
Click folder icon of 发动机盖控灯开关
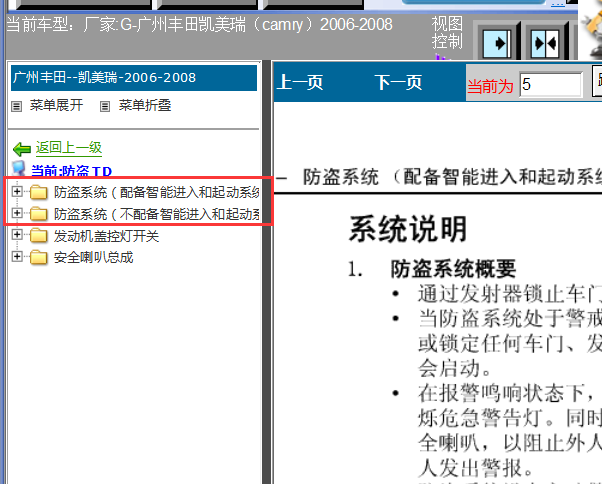click(x=39, y=236)
